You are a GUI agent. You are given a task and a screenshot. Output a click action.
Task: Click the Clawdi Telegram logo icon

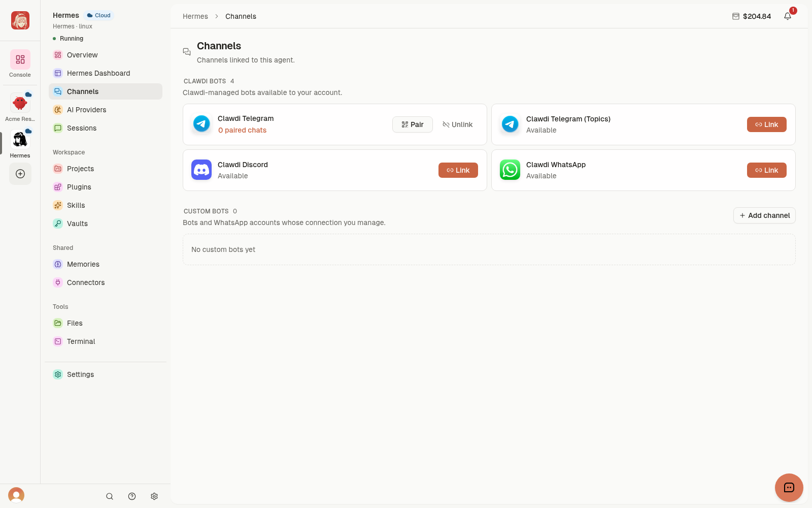tap(201, 123)
